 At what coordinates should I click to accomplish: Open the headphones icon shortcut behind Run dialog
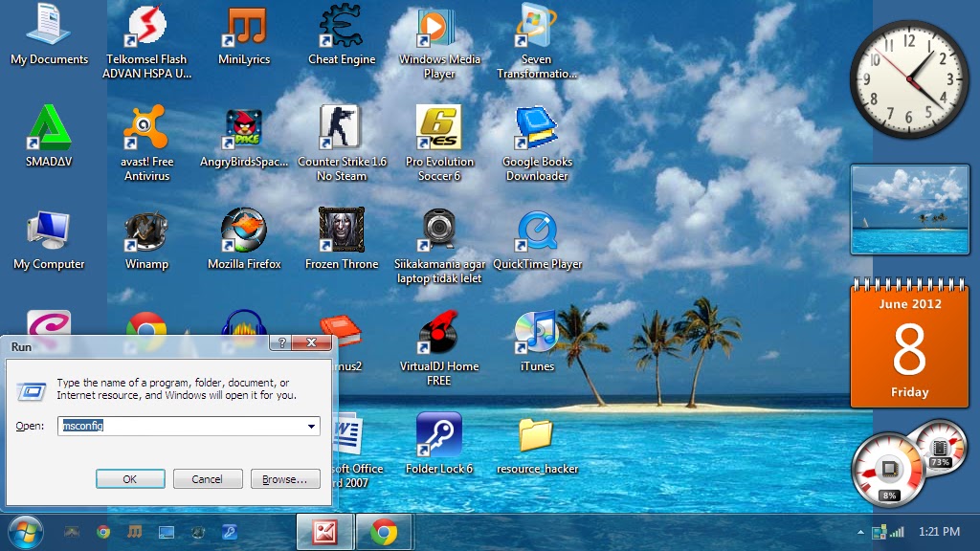(x=244, y=323)
